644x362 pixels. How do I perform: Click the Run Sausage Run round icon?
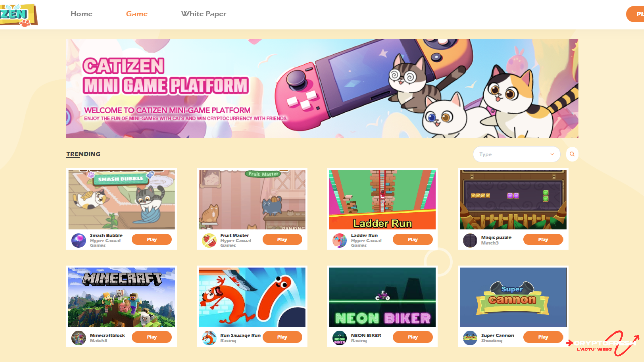point(209,338)
